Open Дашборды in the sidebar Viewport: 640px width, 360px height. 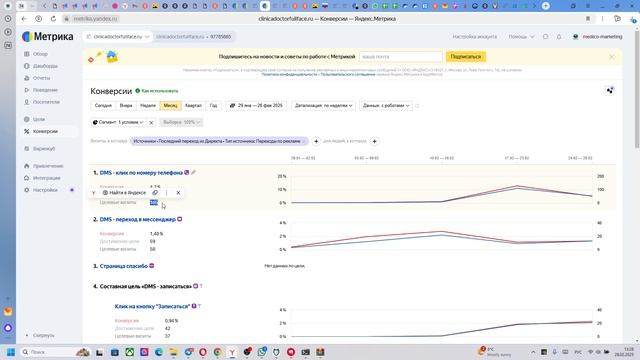pyautogui.click(x=45, y=66)
